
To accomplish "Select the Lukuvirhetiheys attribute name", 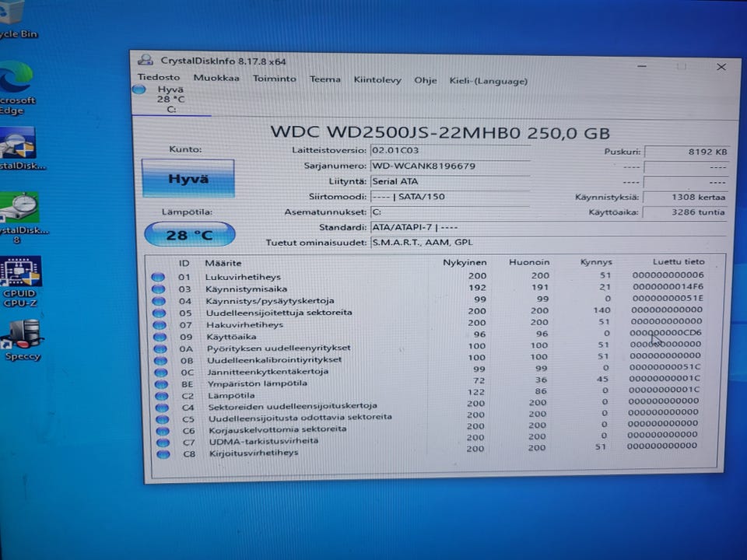I will tap(243, 277).
